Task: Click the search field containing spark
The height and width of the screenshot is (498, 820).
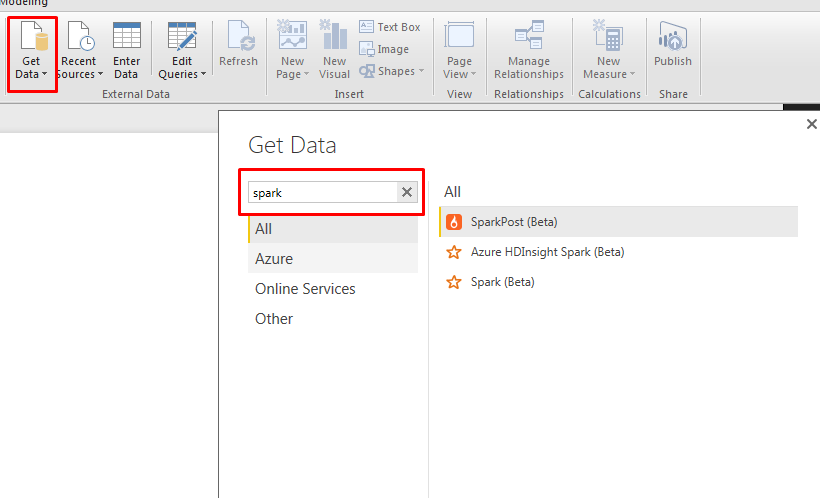Action: [322, 193]
